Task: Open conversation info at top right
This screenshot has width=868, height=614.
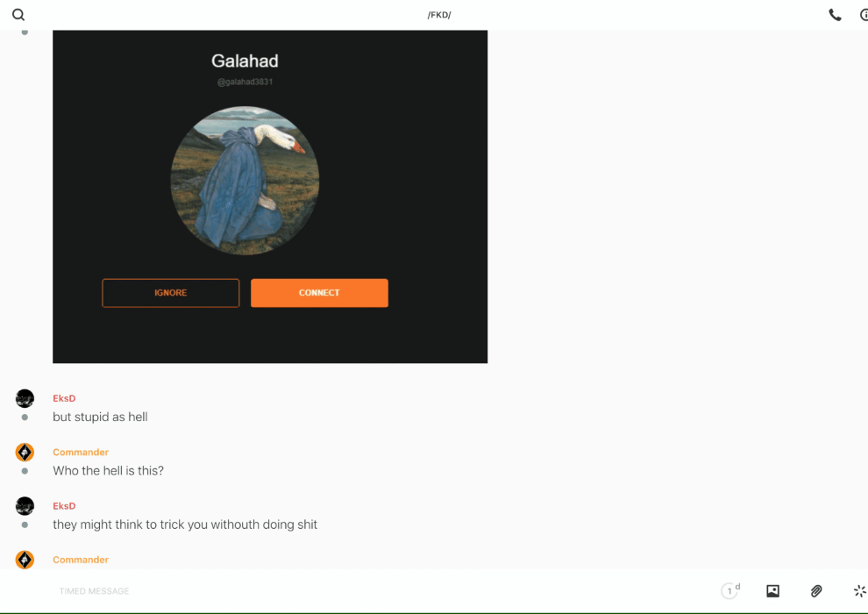Action: [864, 15]
